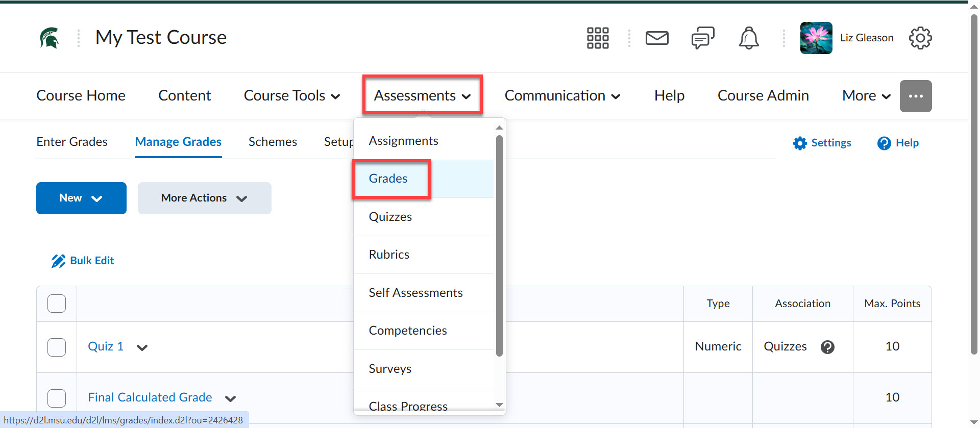Click the Bulk Edit pencil icon
The width and height of the screenshot is (980, 428).
coord(58,261)
